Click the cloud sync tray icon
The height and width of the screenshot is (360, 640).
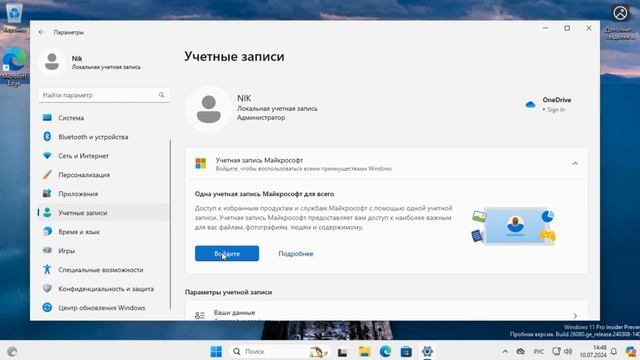[x=521, y=351]
